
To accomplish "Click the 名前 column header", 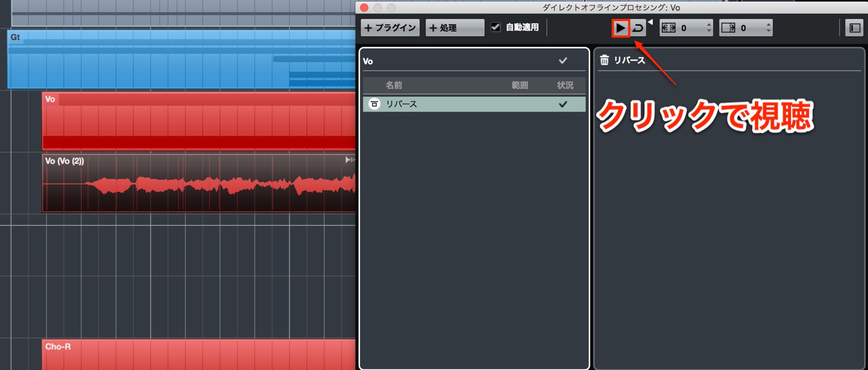I will (394, 86).
